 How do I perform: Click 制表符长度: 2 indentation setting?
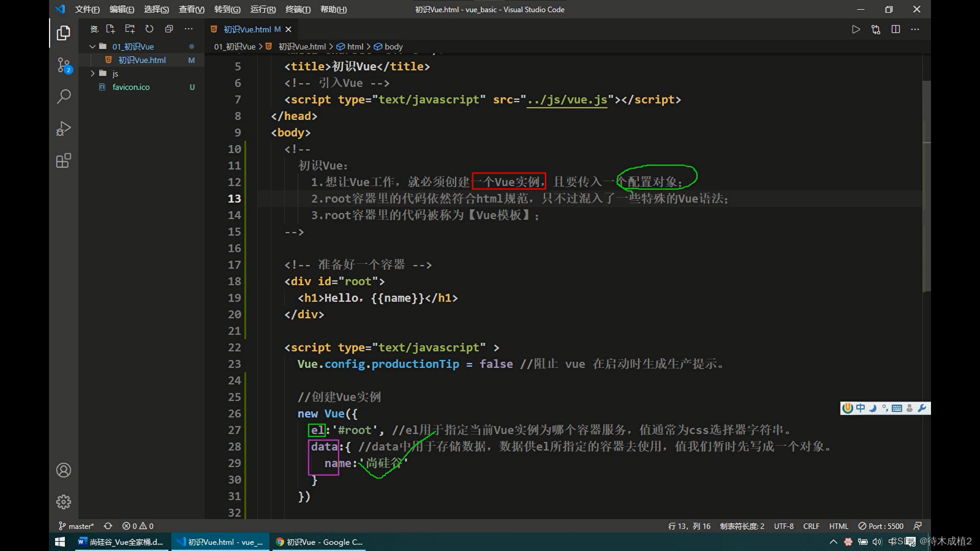tap(742, 526)
